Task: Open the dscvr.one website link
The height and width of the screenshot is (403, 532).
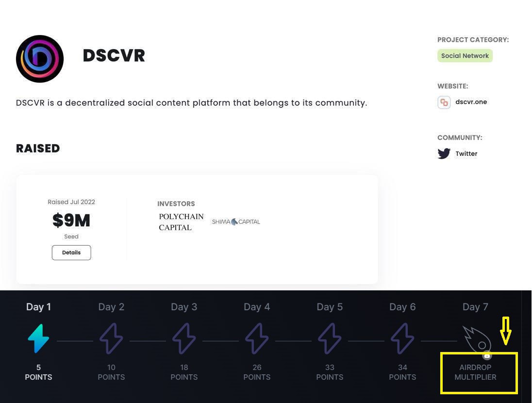Action: (x=471, y=102)
